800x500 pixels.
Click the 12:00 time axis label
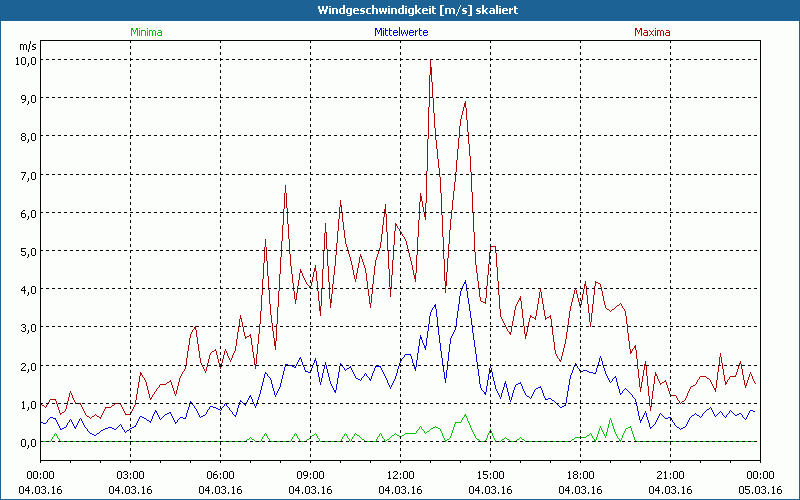coord(401,476)
